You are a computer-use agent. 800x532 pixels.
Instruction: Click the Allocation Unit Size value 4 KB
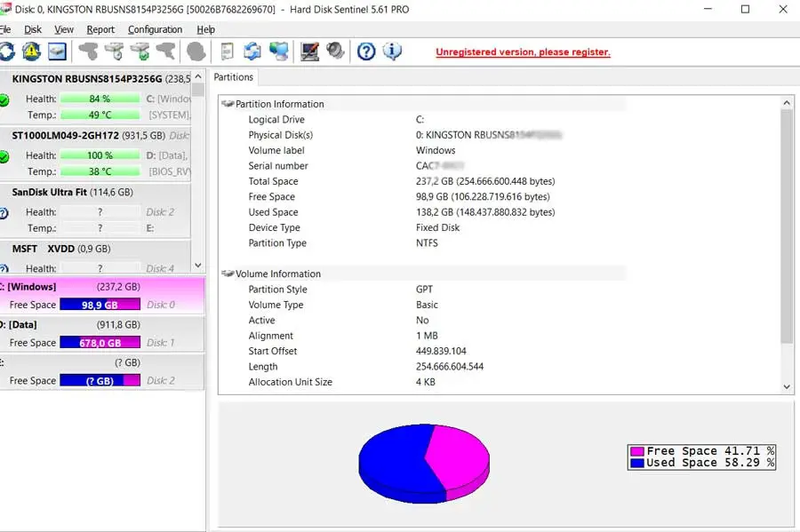[x=426, y=382]
